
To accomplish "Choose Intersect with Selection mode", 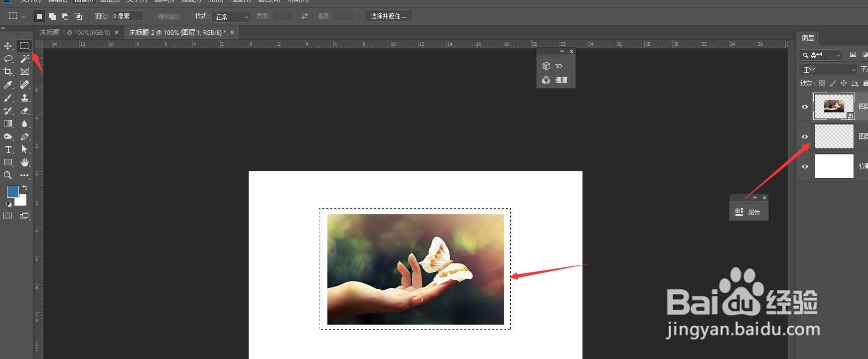I will tap(78, 16).
